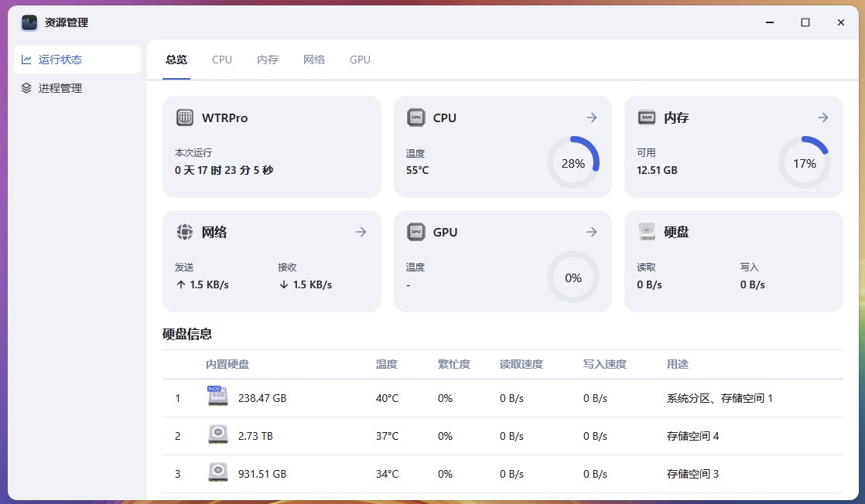
Task: Switch to the CPU tab
Action: click(x=222, y=60)
